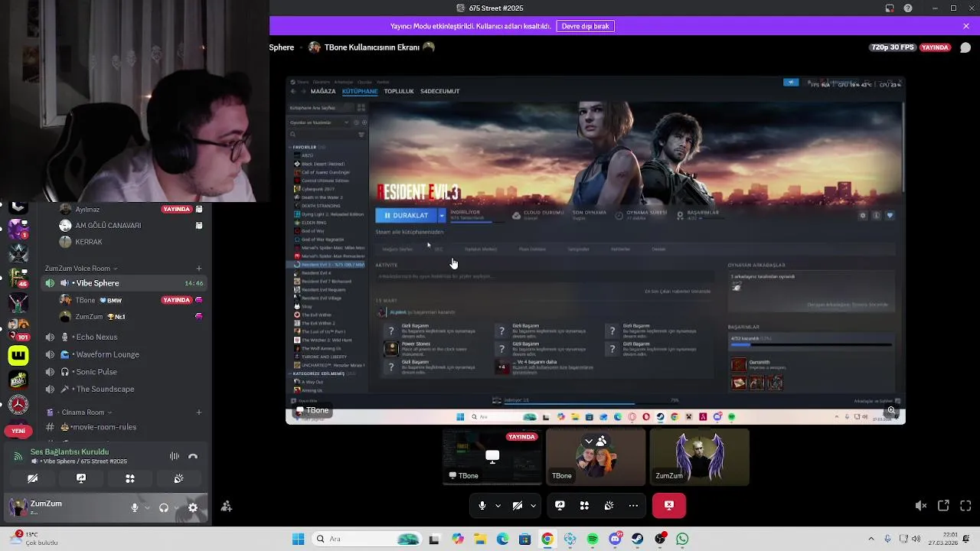Click screen share button in voice panel

[81, 478]
